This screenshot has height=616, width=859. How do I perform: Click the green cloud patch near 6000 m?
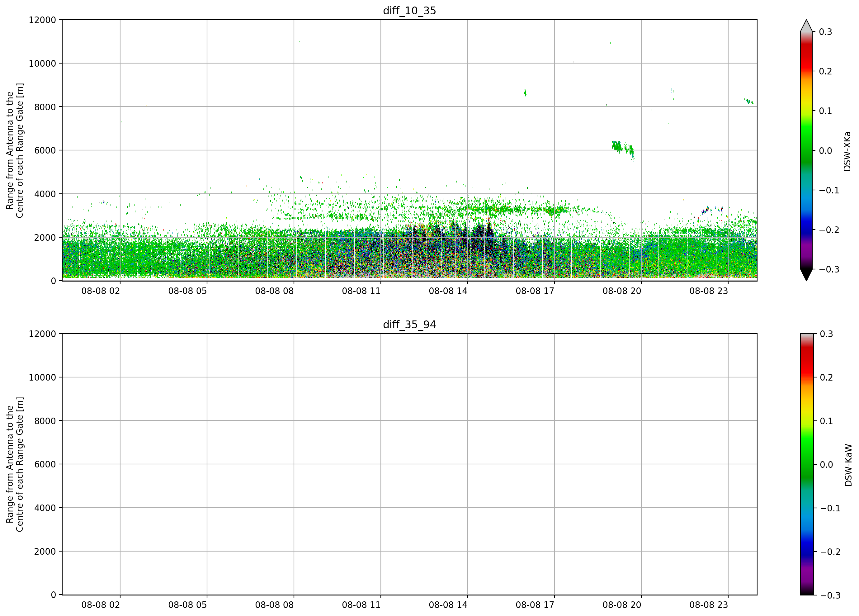(622, 148)
